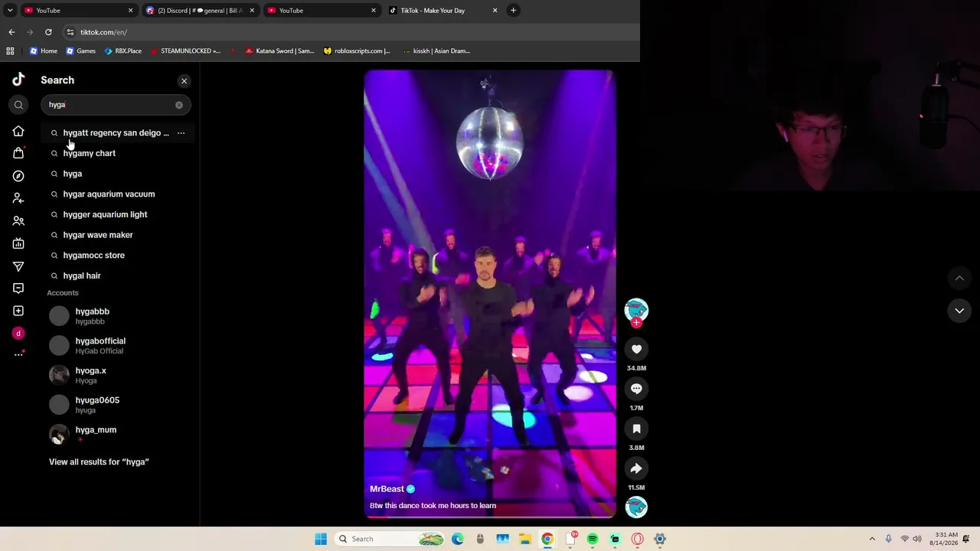Open the Following icon in the sidebar
The height and width of the screenshot is (551, 980).
coord(18,198)
